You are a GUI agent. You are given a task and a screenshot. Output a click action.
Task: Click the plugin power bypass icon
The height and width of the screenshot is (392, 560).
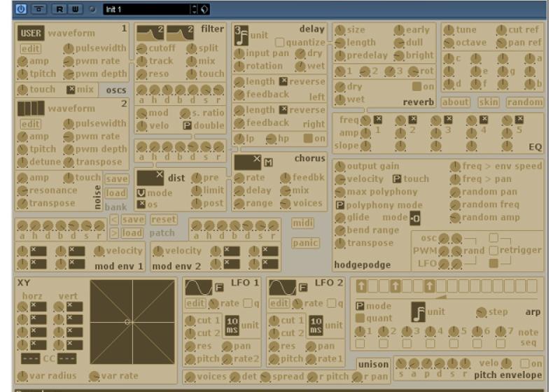tap(20, 9)
